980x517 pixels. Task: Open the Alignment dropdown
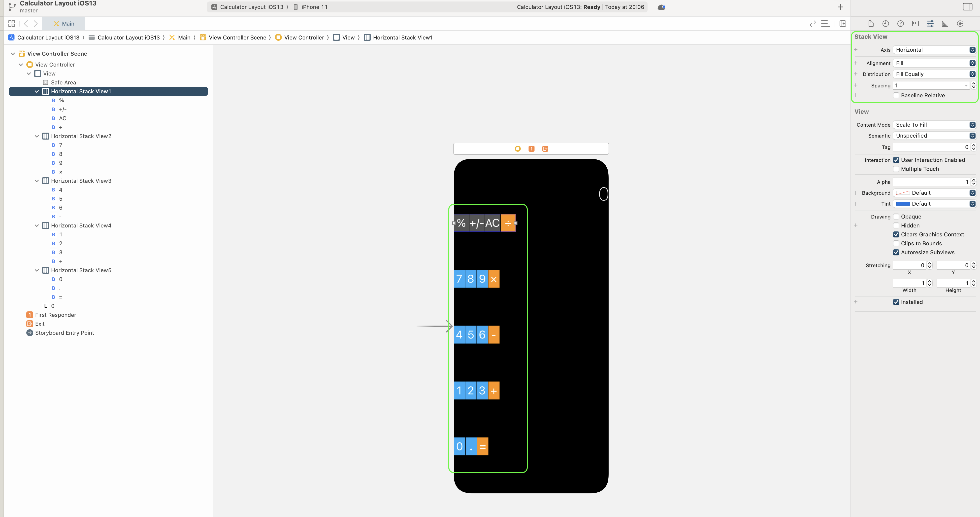point(934,63)
